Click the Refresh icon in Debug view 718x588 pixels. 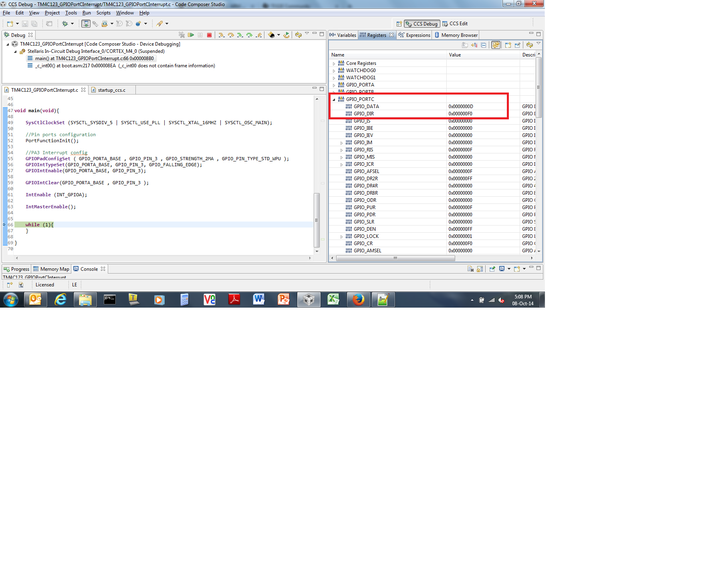click(298, 35)
